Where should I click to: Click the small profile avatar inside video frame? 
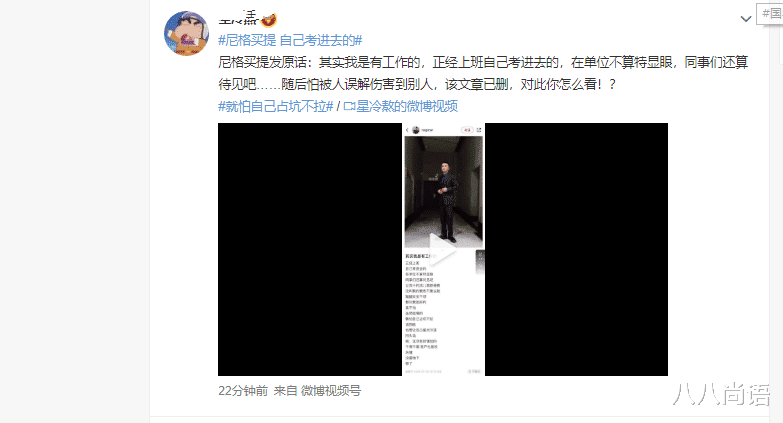click(415, 130)
